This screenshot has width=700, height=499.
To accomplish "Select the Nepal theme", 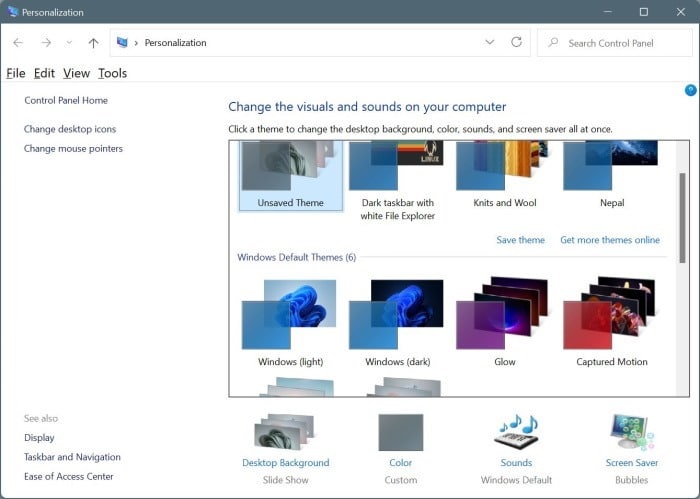I will tap(612, 175).
